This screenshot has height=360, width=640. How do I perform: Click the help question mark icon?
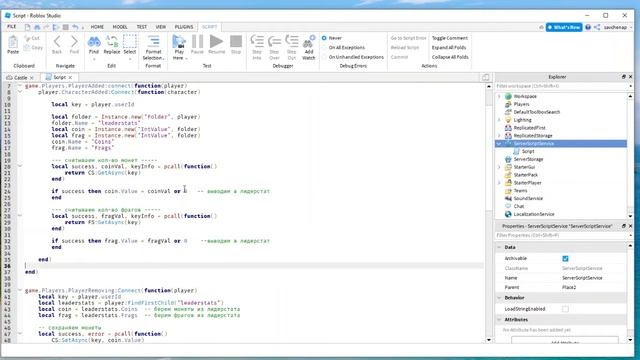pos(588,27)
